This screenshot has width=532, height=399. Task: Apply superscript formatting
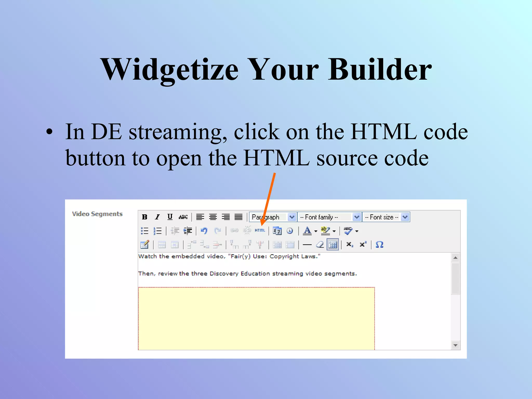(363, 245)
